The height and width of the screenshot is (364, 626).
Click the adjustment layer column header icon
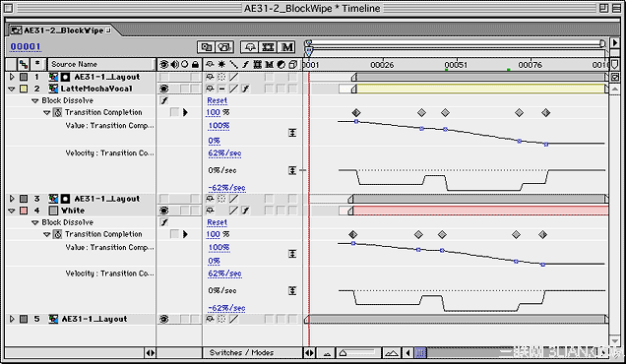click(282, 64)
